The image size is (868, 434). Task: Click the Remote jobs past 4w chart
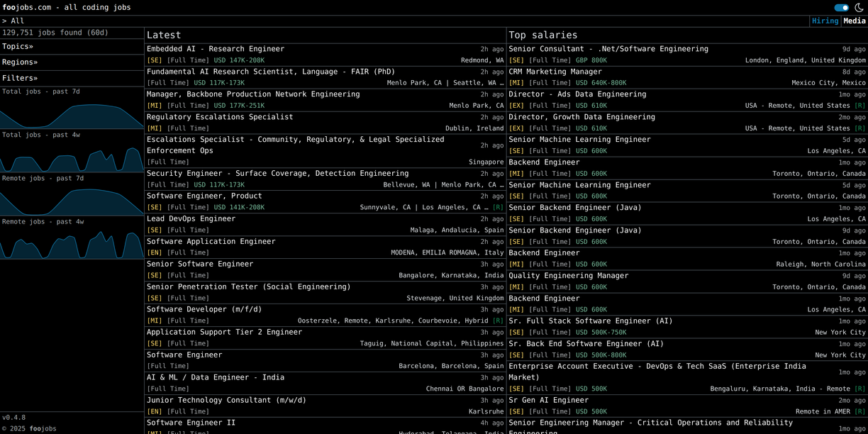[x=72, y=242]
